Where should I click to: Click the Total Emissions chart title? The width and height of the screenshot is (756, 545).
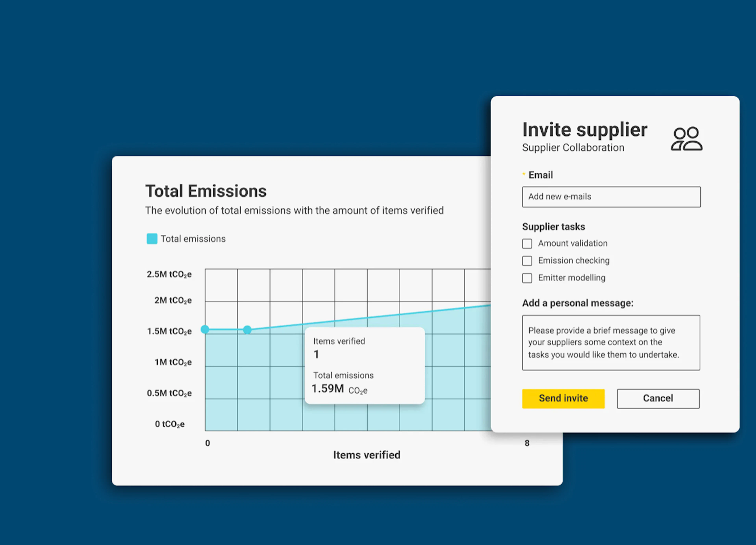coord(206,191)
